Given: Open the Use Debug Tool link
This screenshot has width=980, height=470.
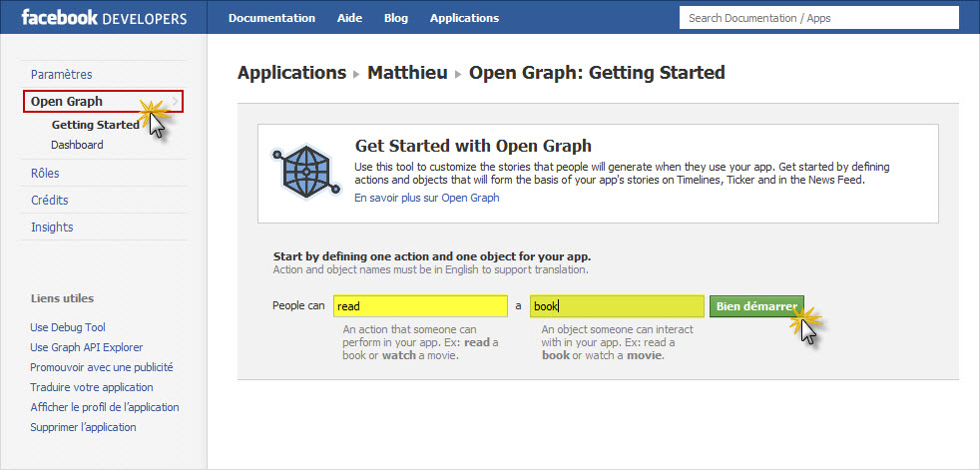Looking at the screenshot, I should (x=68, y=327).
